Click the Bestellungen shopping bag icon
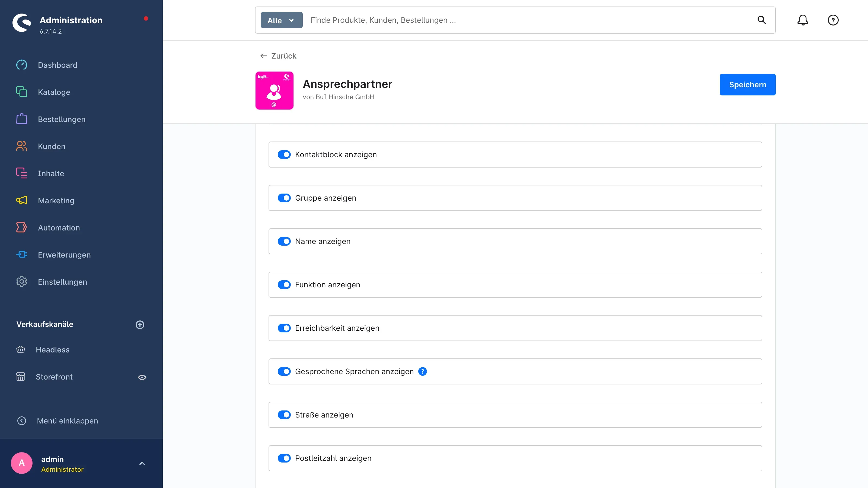This screenshot has height=488, width=868. 22,119
